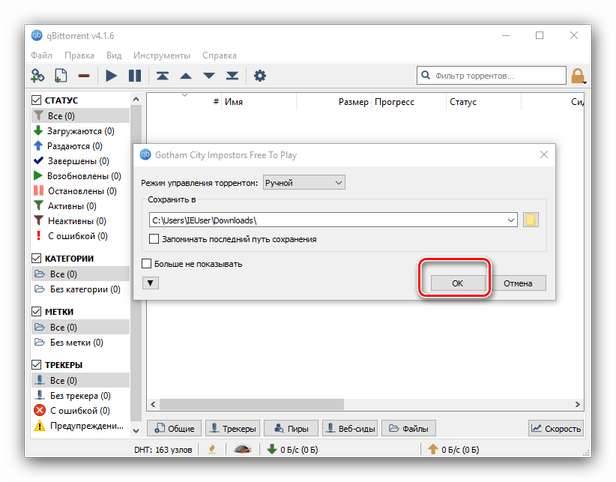Expand dialog details with the black triangle button
The width and height of the screenshot is (616, 482).
coord(150,283)
